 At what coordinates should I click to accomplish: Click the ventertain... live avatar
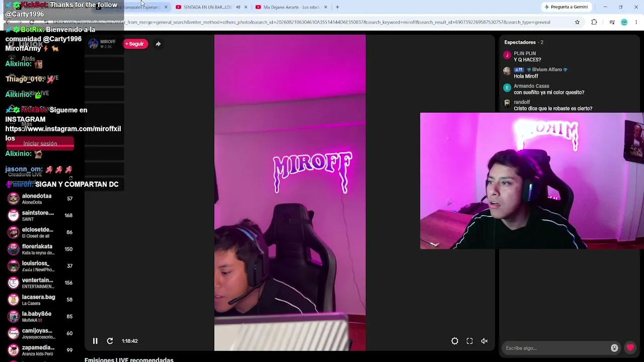(x=13, y=283)
